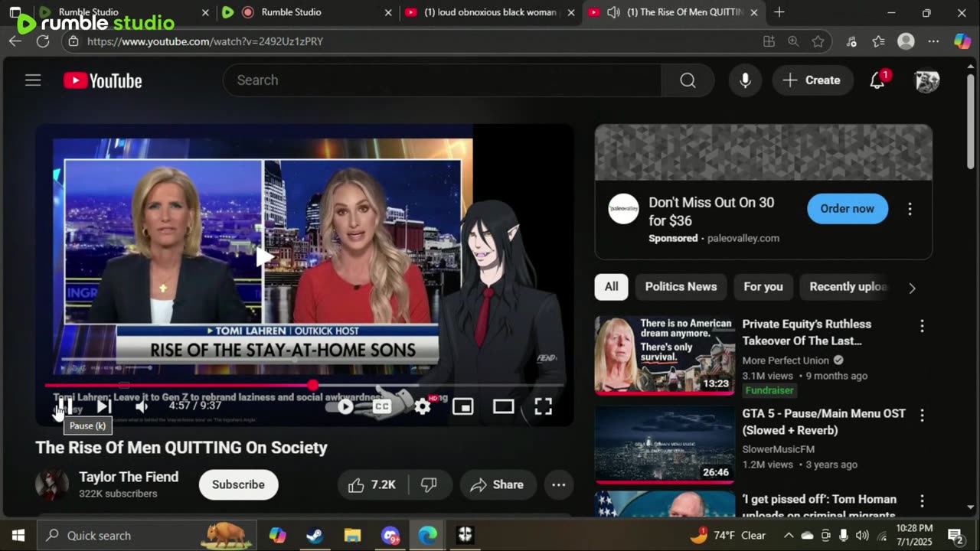Toggle closed captions on the video
The width and height of the screenshot is (980, 551).
(x=382, y=406)
